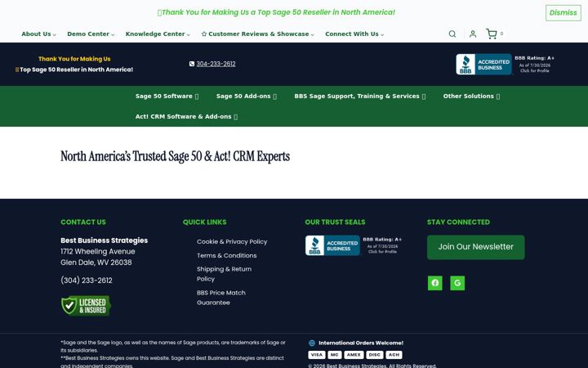
Task: Click the Google social icon
Action: tap(457, 283)
